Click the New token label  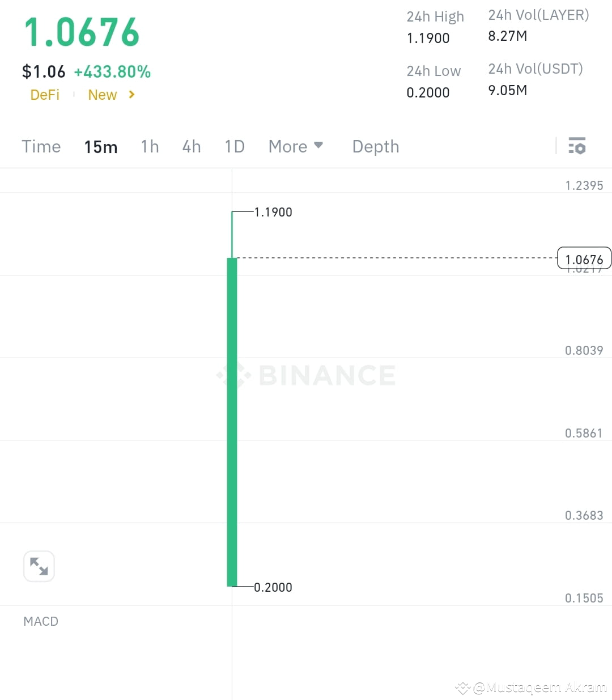tap(102, 95)
